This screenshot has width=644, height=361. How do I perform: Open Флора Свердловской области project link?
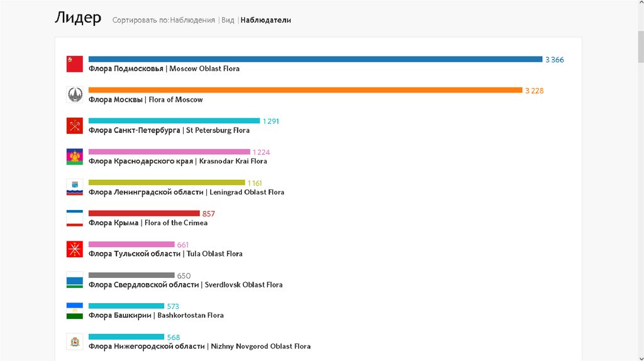click(x=186, y=285)
